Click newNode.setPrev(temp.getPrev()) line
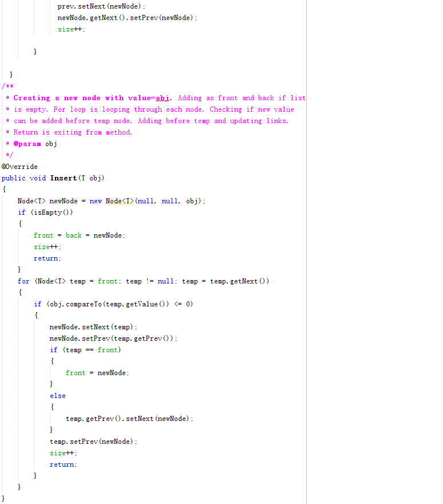 (x=113, y=338)
